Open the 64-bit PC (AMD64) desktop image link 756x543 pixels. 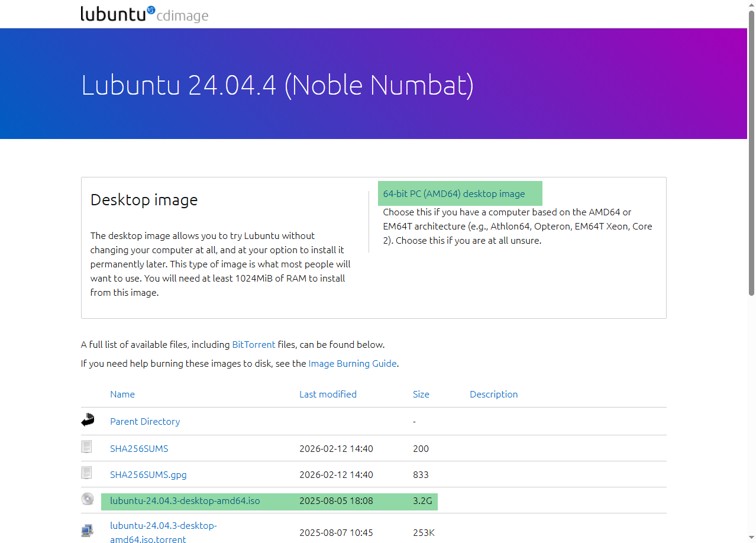[x=454, y=193]
